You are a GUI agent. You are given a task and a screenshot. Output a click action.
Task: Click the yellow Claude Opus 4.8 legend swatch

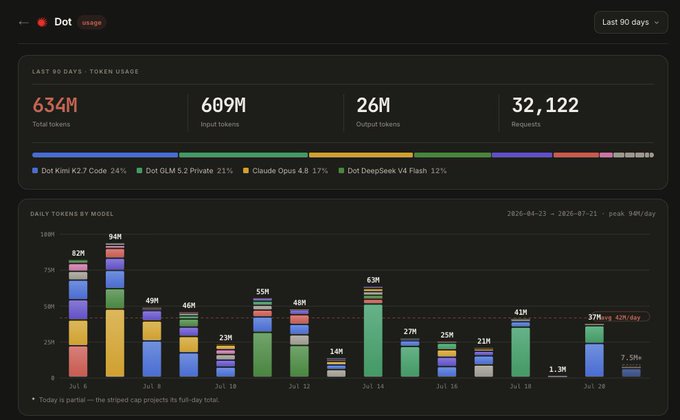pyautogui.click(x=246, y=171)
